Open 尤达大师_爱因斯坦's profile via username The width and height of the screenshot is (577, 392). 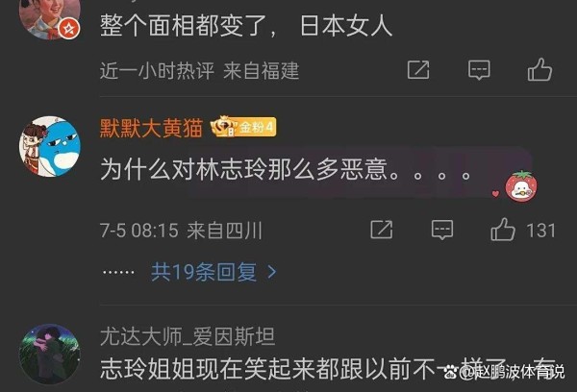tap(188, 336)
